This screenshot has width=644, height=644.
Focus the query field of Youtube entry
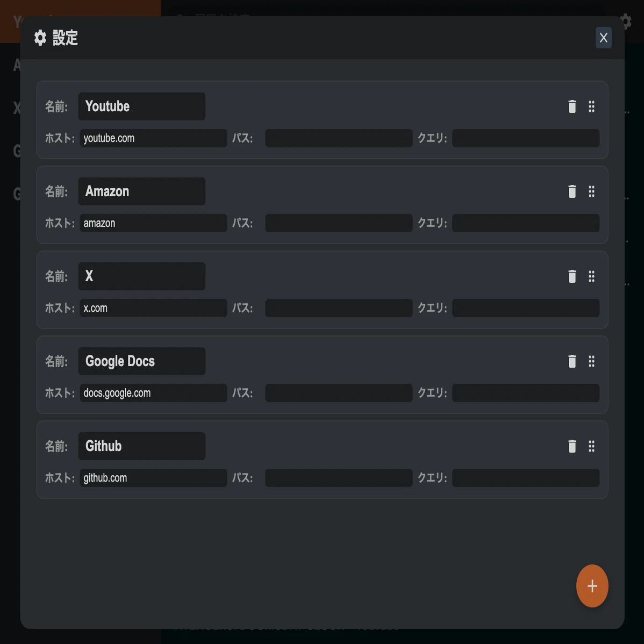(526, 138)
